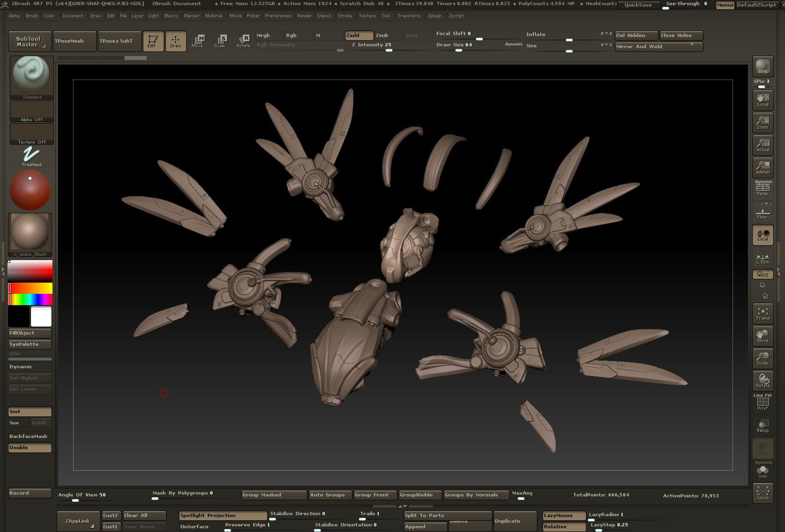Open the Texture Off selector

(x=32, y=134)
